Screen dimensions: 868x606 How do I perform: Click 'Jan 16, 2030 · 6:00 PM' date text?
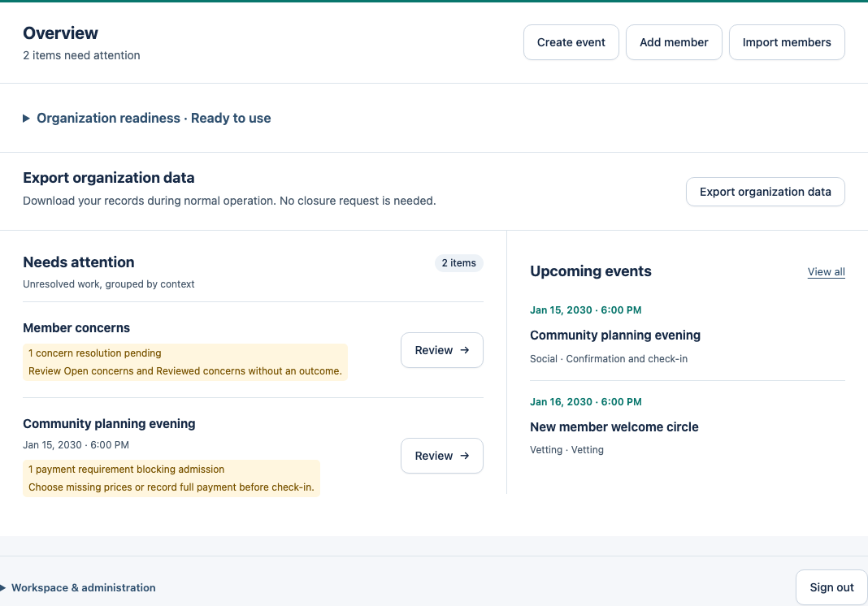click(x=586, y=402)
